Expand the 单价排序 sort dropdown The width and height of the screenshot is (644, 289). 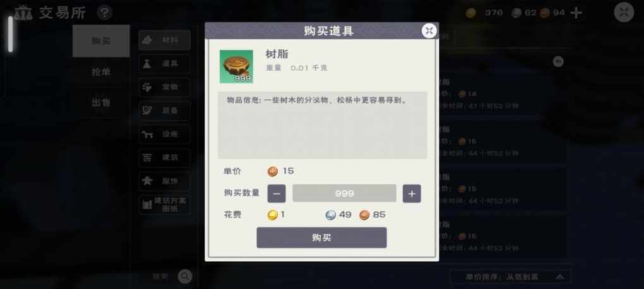tap(510, 276)
